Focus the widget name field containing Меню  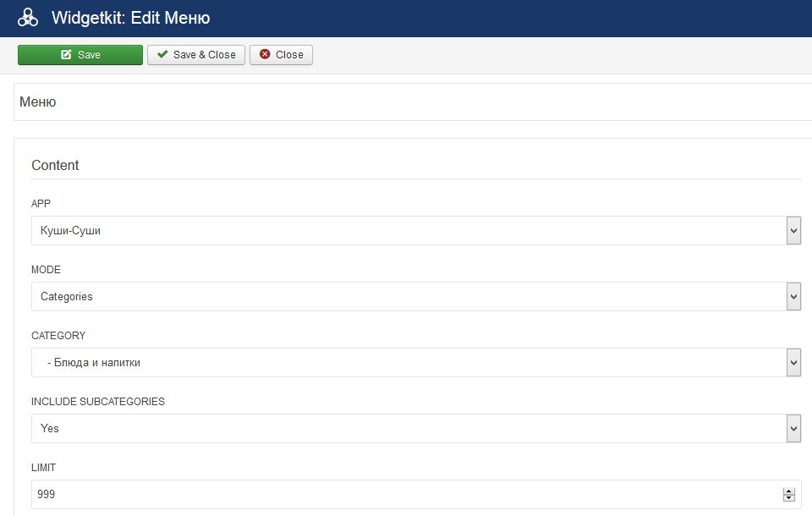[x=406, y=102]
